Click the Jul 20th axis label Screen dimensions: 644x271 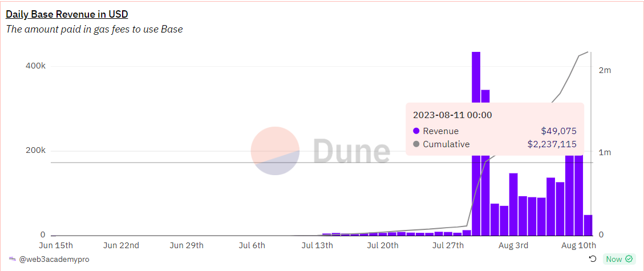click(382, 245)
